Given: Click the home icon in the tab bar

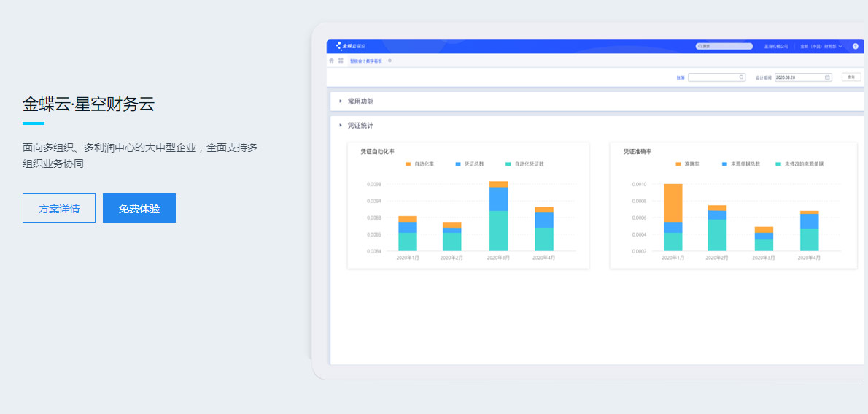Looking at the screenshot, I should point(332,61).
